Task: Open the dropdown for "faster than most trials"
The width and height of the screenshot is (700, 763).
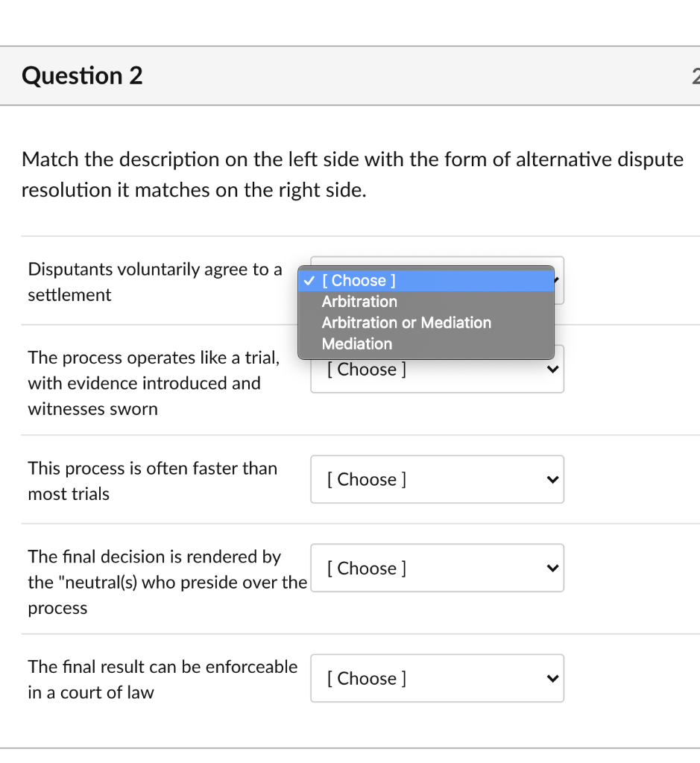Action: 437,479
